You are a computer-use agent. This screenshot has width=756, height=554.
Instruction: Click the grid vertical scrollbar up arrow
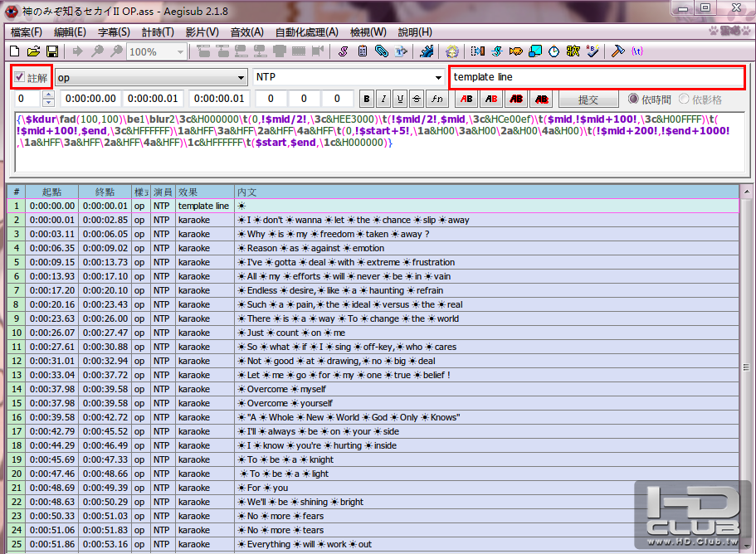(x=747, y=192)
